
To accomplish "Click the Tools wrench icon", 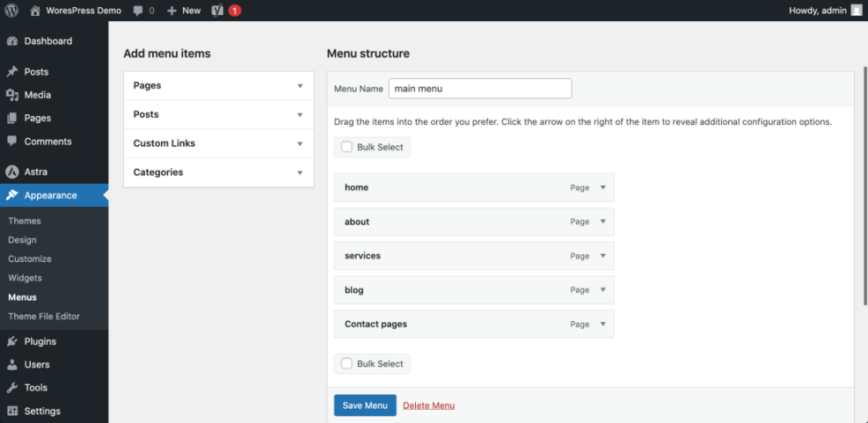I will click(12, 388).
